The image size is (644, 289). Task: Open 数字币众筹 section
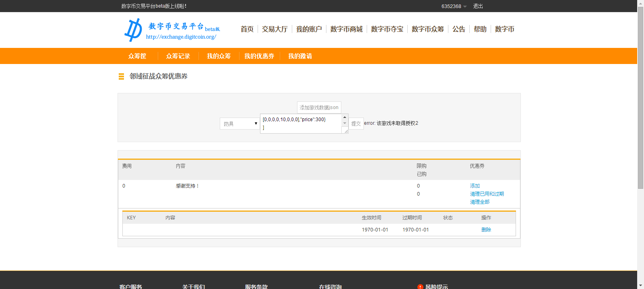point(428,29)
